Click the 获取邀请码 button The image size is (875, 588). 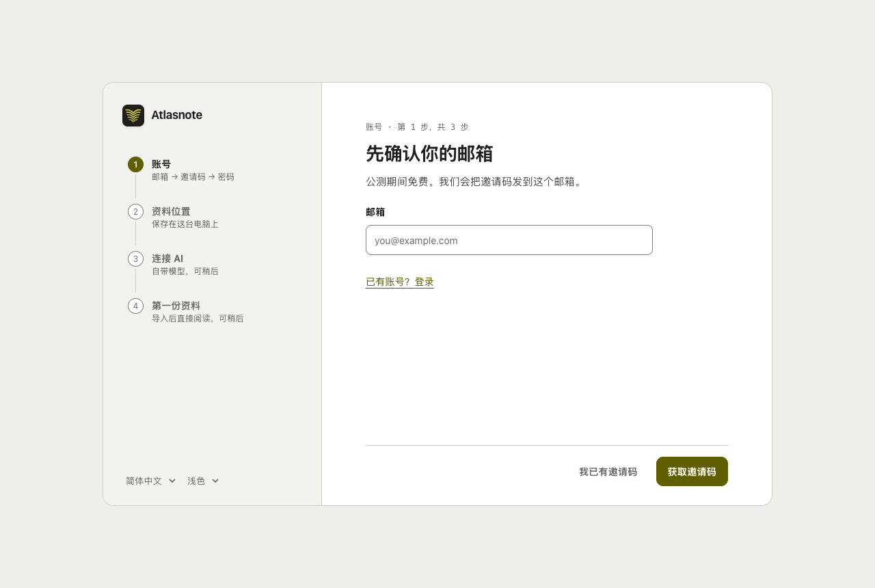tap(692, 472)
